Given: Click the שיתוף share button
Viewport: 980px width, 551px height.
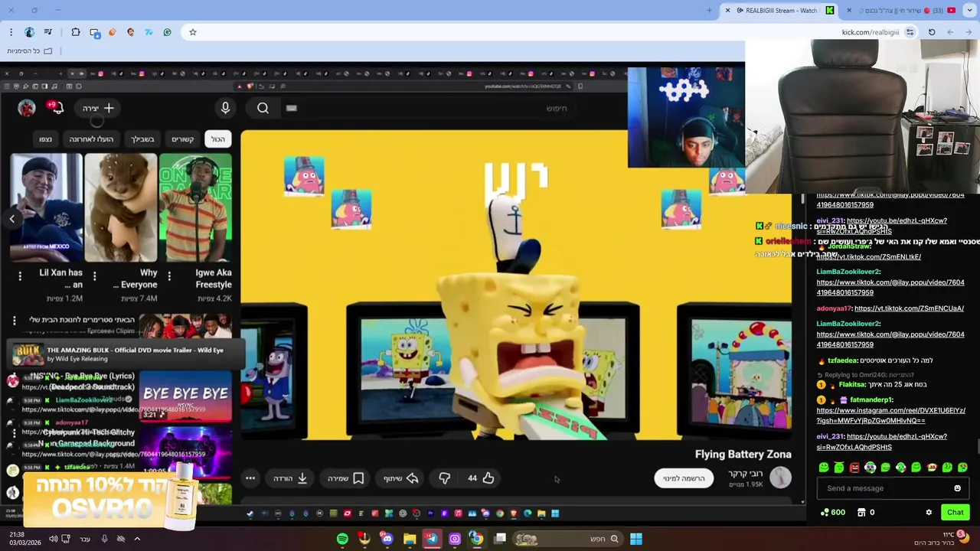Looking at the screenshot, I should pyautogui.click(x=401, y=478).
